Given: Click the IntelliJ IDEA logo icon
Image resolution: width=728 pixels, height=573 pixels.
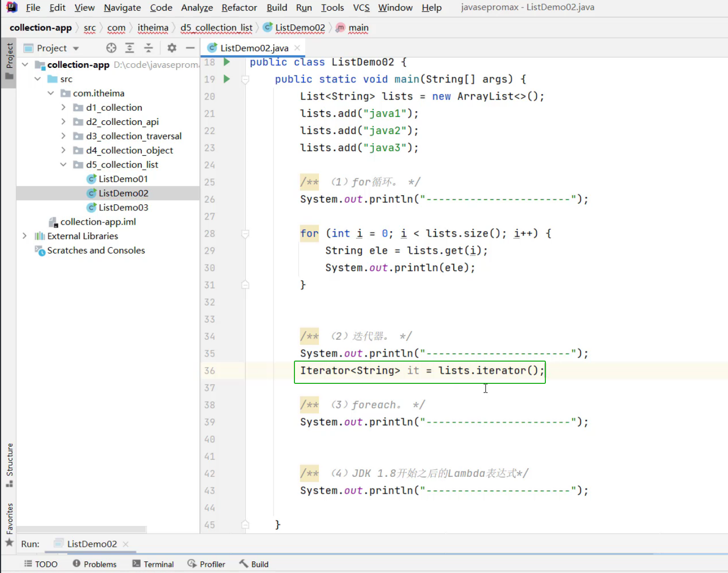Looking at the screenshot, I should tap(11, 7).
